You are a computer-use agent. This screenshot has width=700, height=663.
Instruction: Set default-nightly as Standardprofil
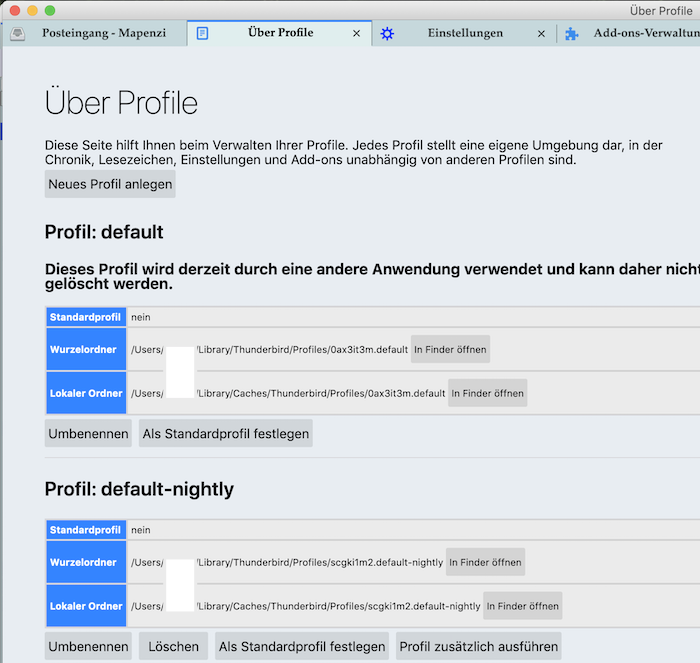(302, 646)
